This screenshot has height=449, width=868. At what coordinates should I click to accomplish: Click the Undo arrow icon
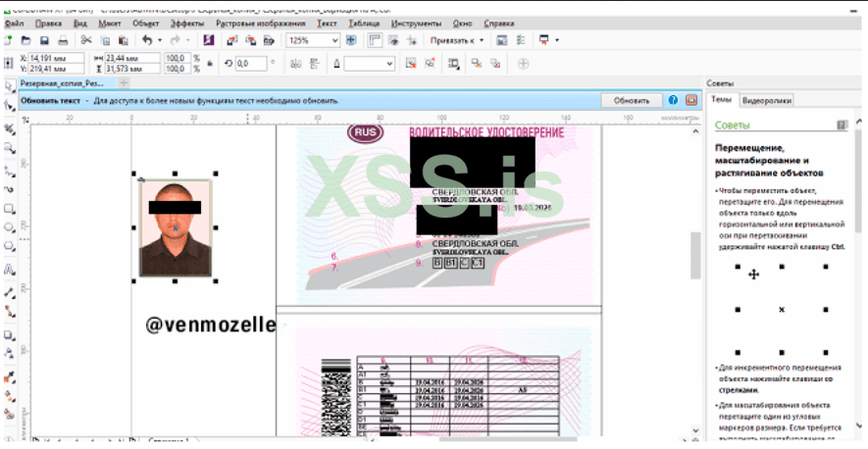[x=147, y=40]
